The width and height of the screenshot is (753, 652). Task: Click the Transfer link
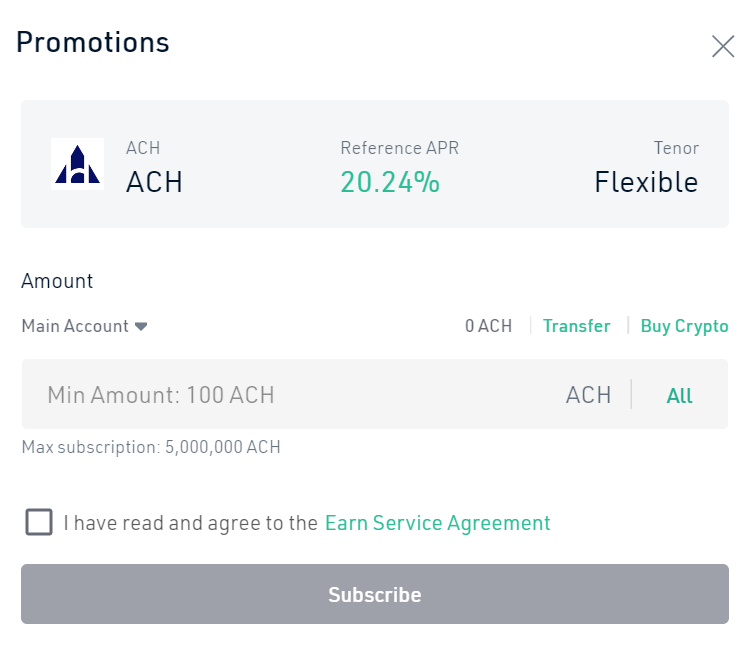(x=576, y=326)
